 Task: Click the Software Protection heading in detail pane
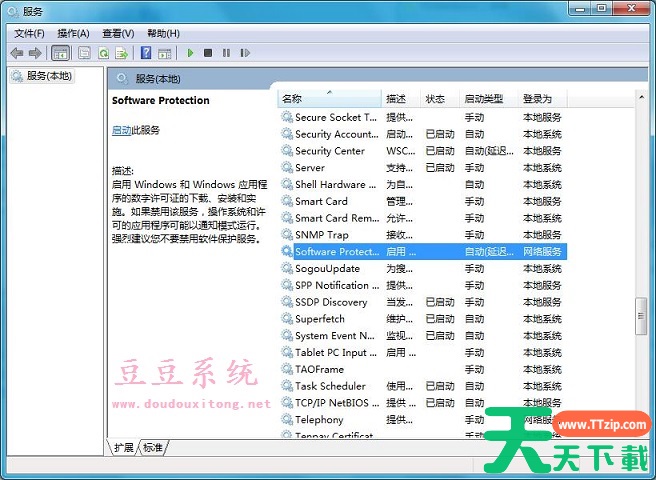tap(161, 100)
